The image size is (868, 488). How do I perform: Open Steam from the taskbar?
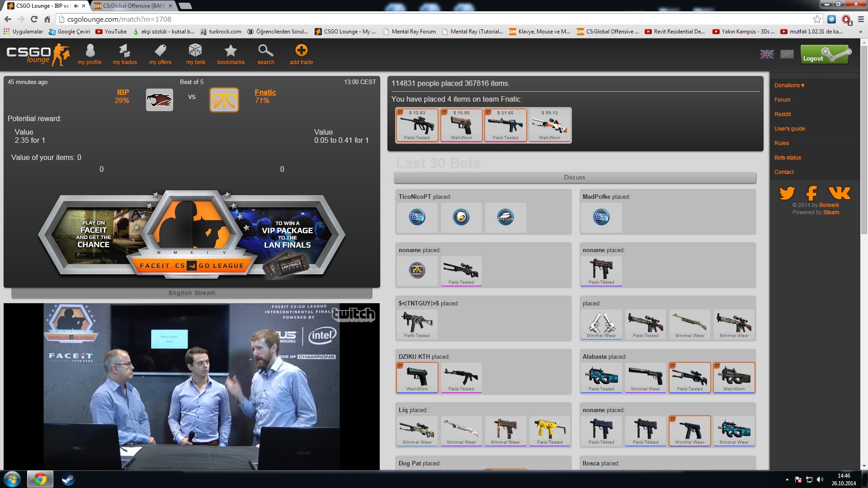68,479
